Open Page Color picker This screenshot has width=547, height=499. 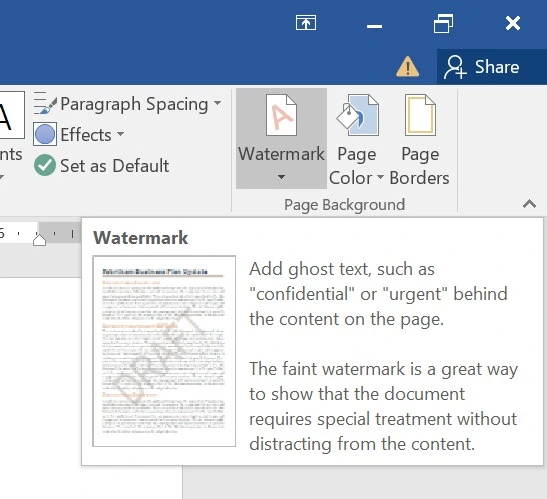click(357, 140)
